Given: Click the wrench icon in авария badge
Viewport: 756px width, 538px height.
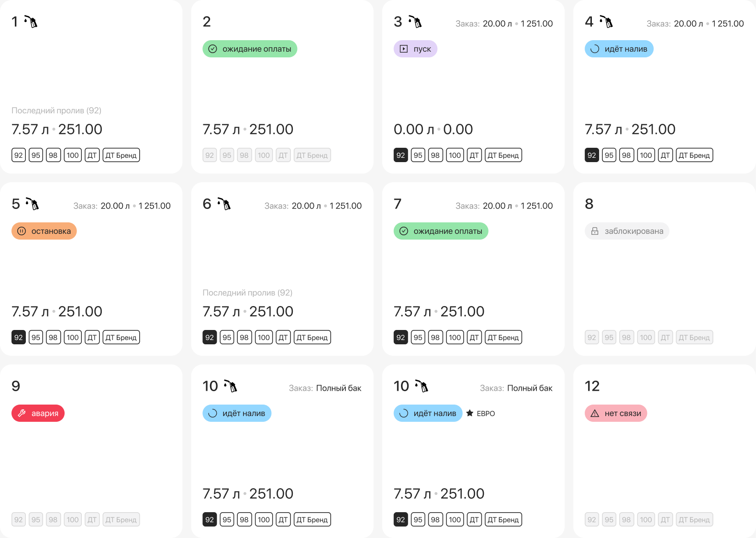Looking at the screenshot, I should click(22, 413).
